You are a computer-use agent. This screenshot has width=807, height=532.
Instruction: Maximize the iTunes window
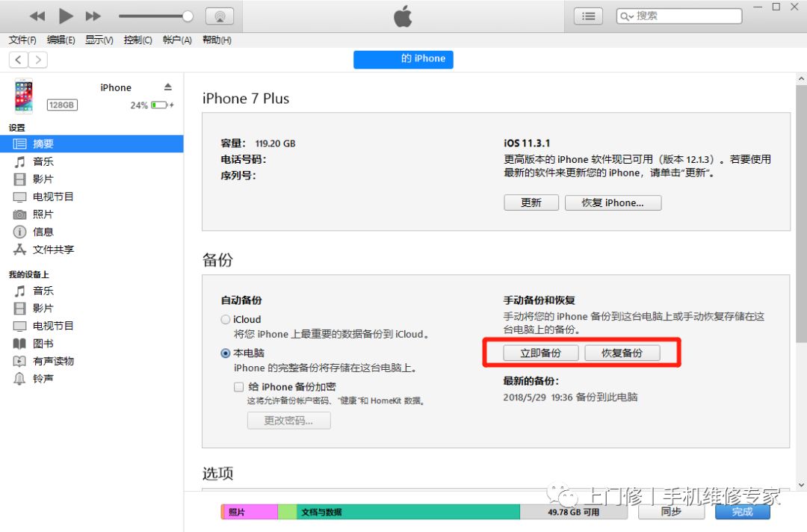(x=776, y=7)
